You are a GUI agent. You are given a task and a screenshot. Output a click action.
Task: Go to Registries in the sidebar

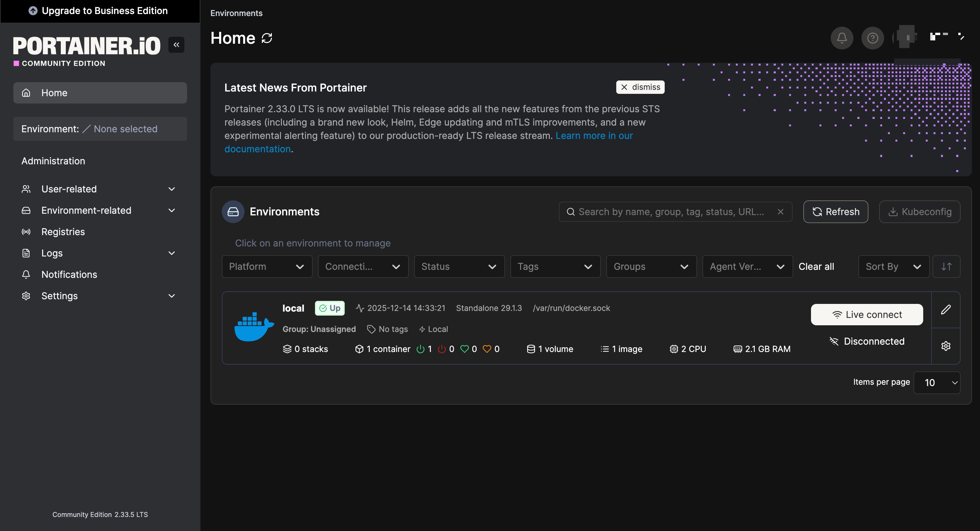pyautogui.click(x=63, y=232)
